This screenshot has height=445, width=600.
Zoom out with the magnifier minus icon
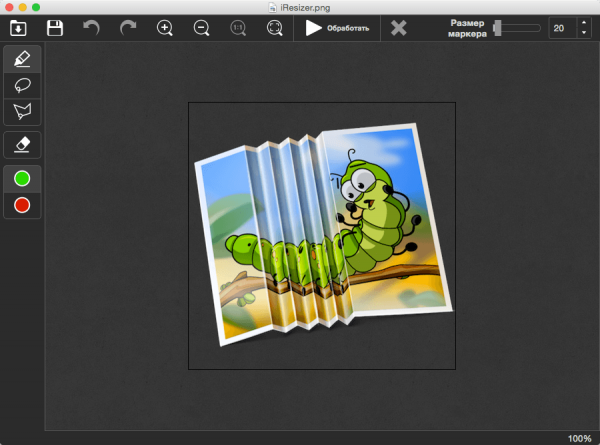click(x=201, y=28)
